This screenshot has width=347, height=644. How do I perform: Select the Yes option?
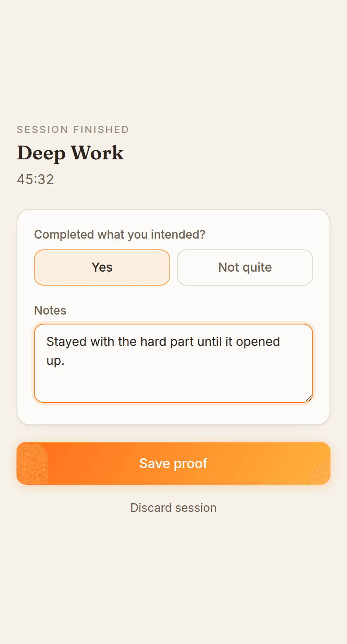coord(102,268)
